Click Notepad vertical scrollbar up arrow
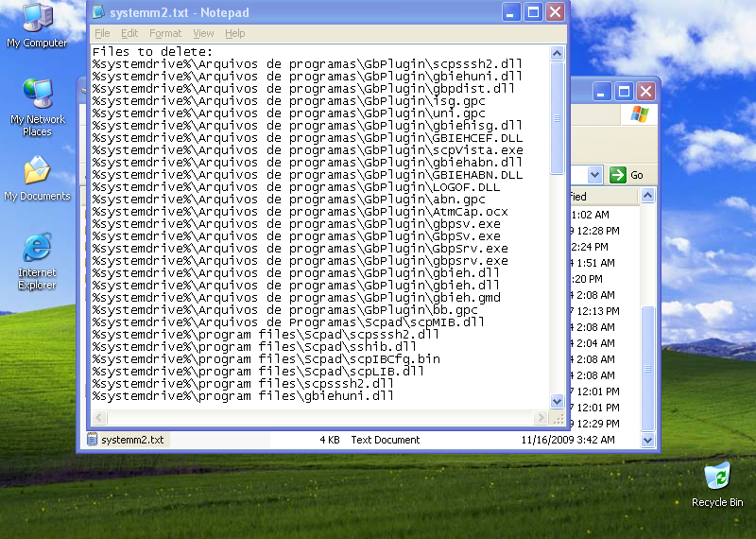Image resolution: width=756 pixels, height=539 pixels. click(557, 53)
